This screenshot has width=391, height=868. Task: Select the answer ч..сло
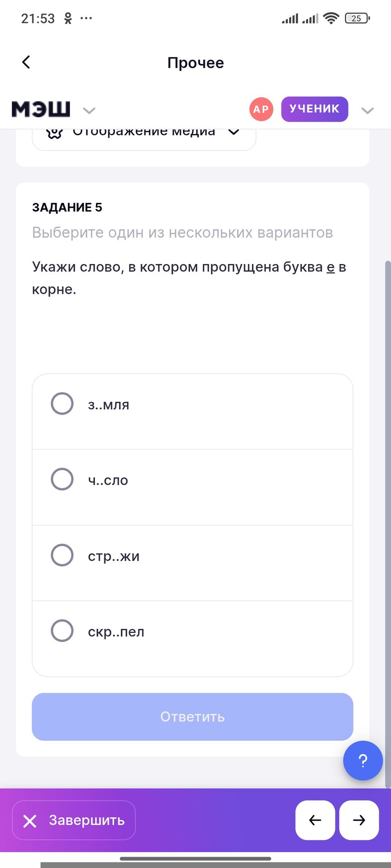tap(62, 479)
